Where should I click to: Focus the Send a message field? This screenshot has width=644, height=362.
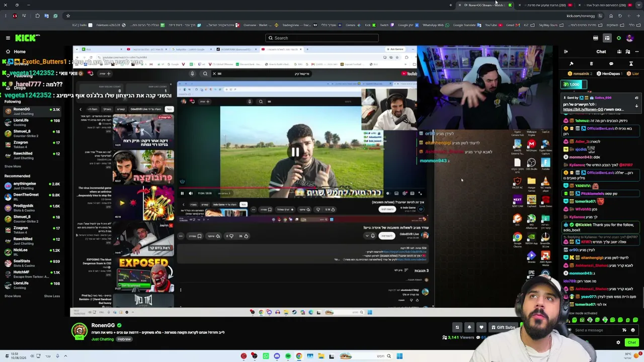pos(596,330)
